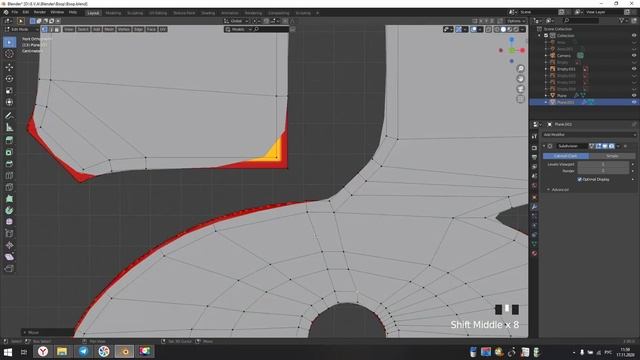Expand the Camera tree item

546,56
